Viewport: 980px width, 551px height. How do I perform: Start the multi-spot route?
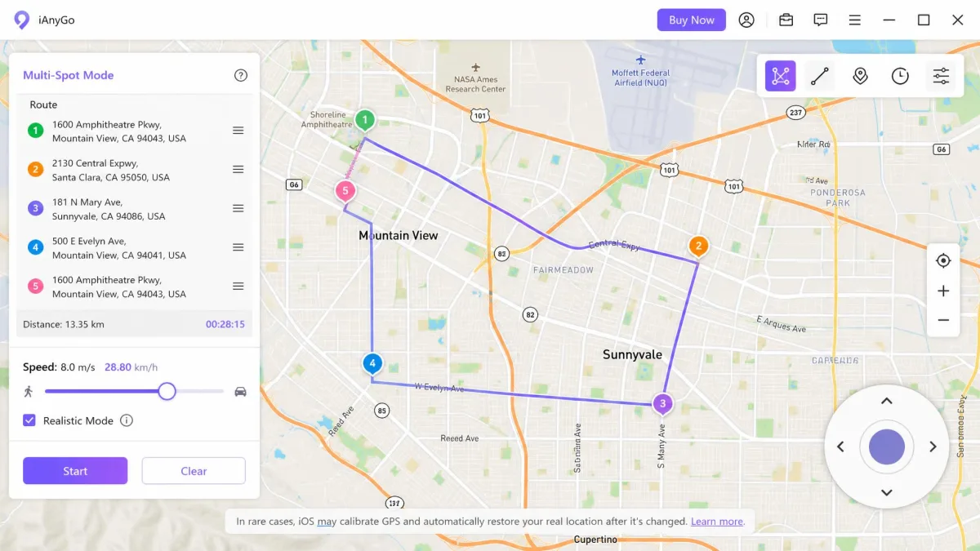pos(75,471)
